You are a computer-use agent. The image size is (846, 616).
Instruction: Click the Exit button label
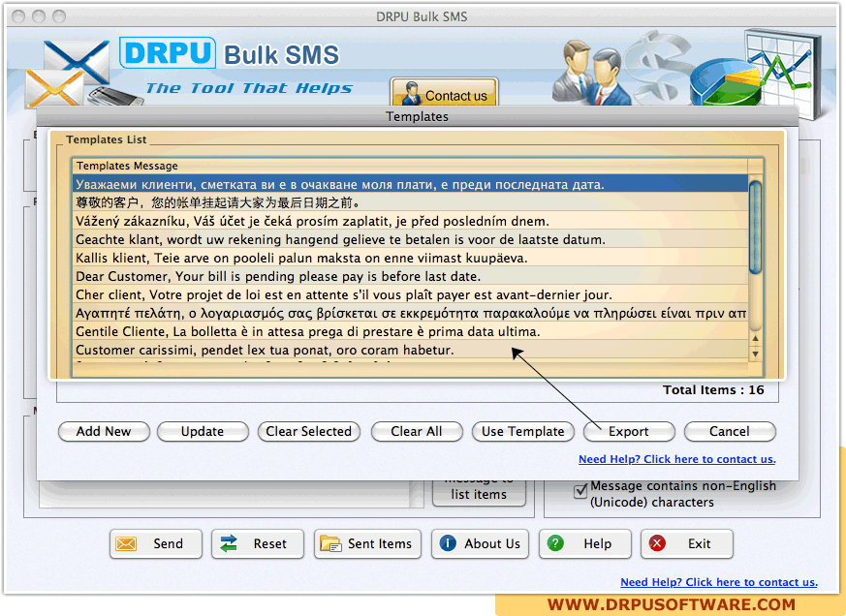[700, 543]
